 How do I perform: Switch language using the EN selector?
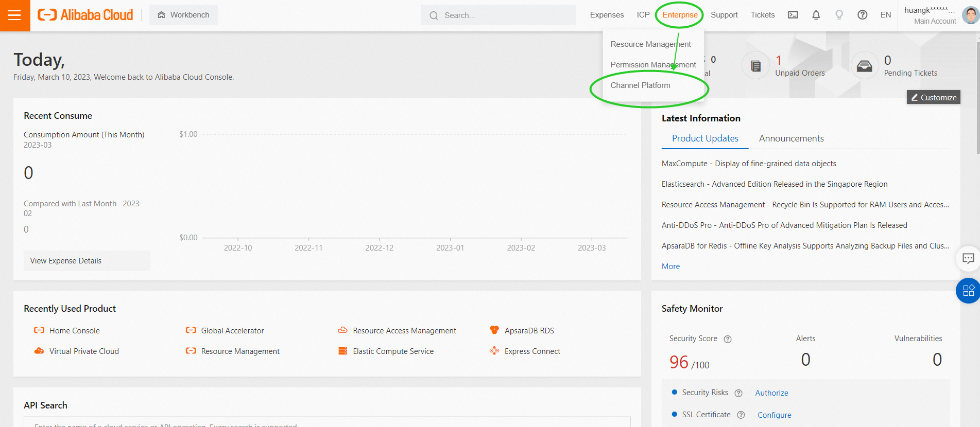[886, 15]
